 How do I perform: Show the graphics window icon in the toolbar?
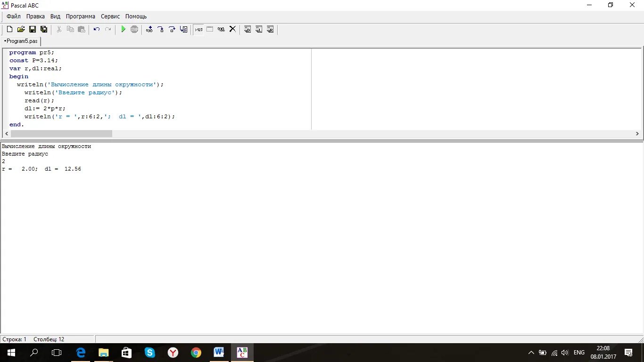[x=210, y=29]
